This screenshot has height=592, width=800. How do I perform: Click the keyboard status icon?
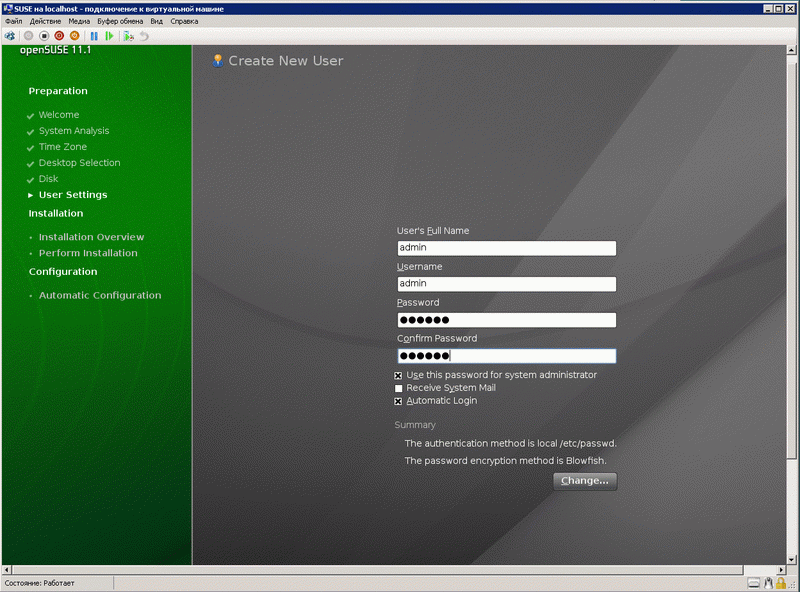pos(754,583)
